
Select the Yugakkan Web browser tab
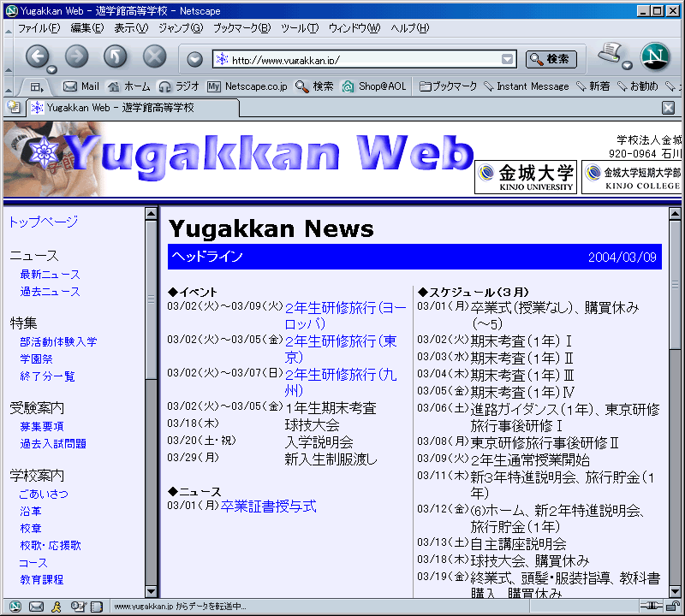[134, 108]
